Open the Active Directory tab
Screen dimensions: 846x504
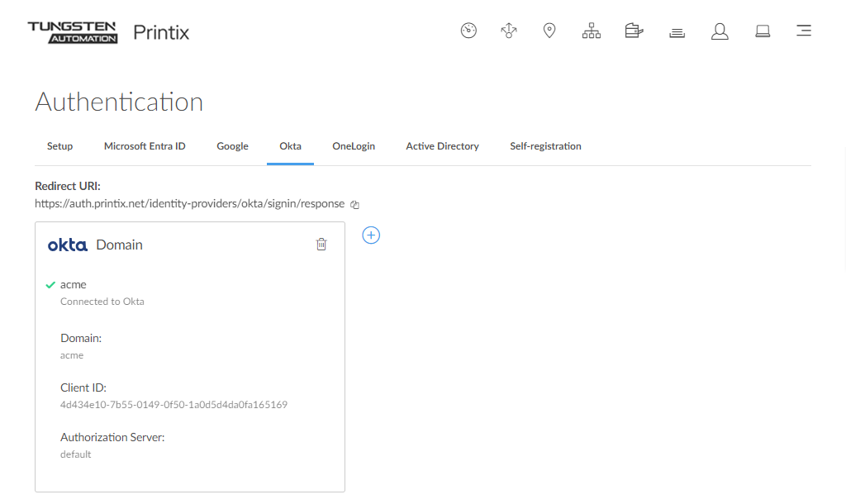point(442,146)
